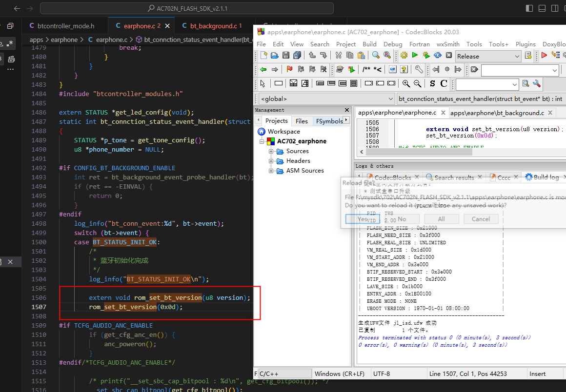Open the bt_background.c tab in VS Code

pyautogui.click(x=213, y=26)
